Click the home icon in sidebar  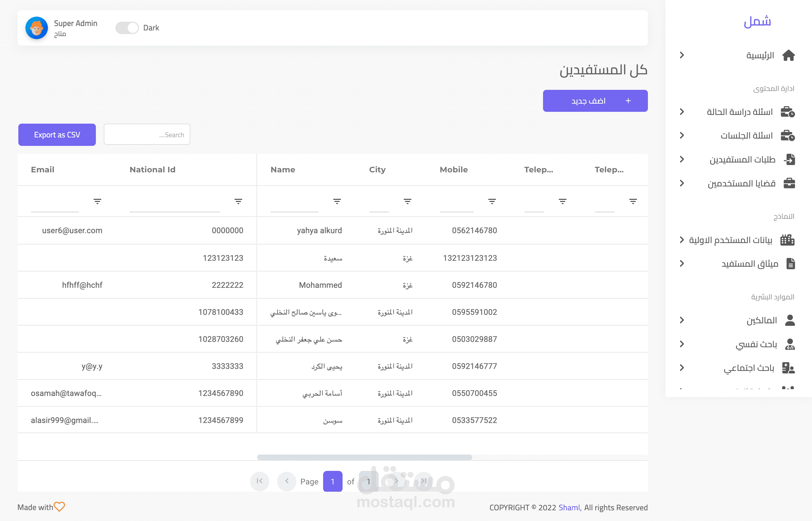pos(788,55)
